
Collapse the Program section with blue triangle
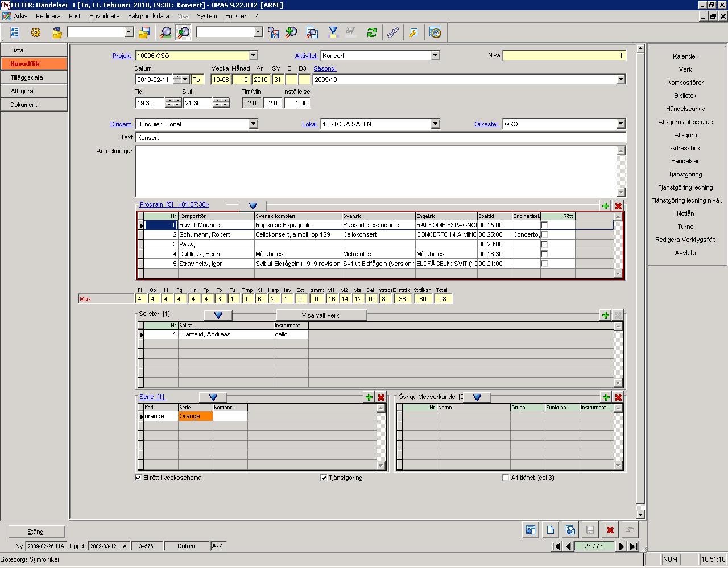[253, 205]
